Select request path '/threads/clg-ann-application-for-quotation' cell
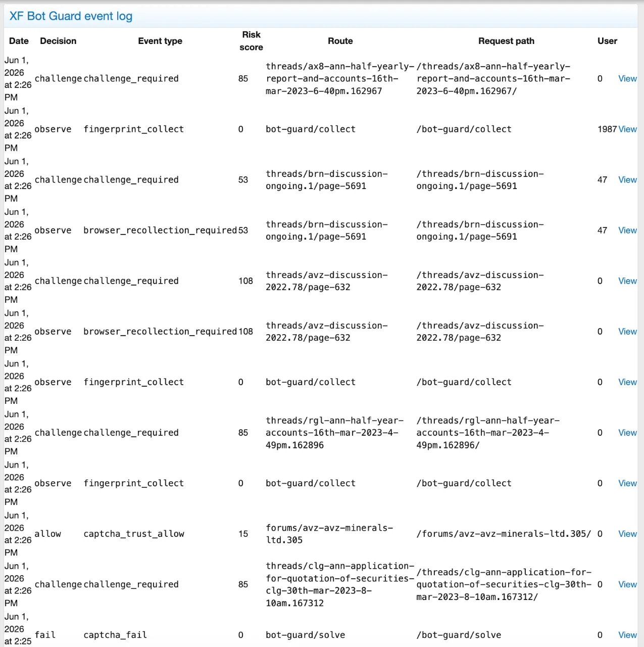The image size is (644, 647). tap(504, 584)
